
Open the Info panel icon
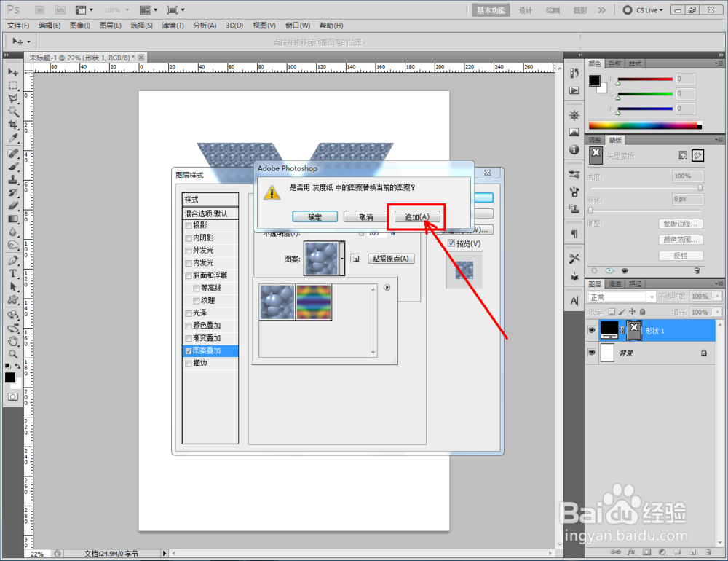(574, 149)
